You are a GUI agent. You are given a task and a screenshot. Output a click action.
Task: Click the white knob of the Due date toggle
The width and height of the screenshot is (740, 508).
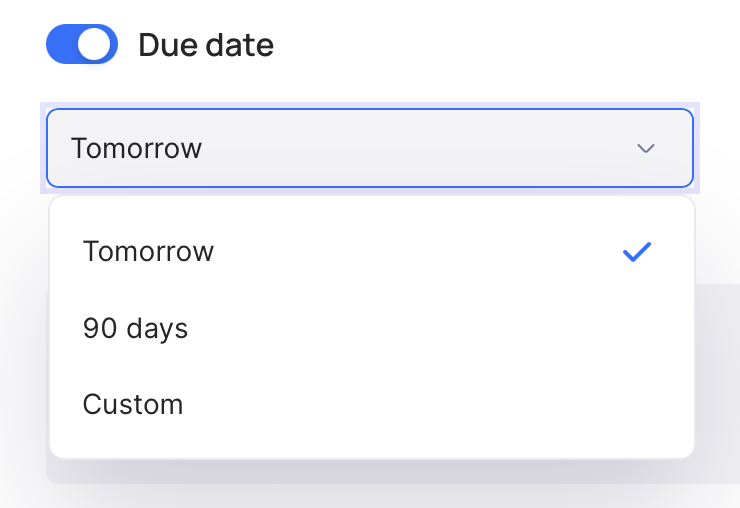[x=97, y=45]
